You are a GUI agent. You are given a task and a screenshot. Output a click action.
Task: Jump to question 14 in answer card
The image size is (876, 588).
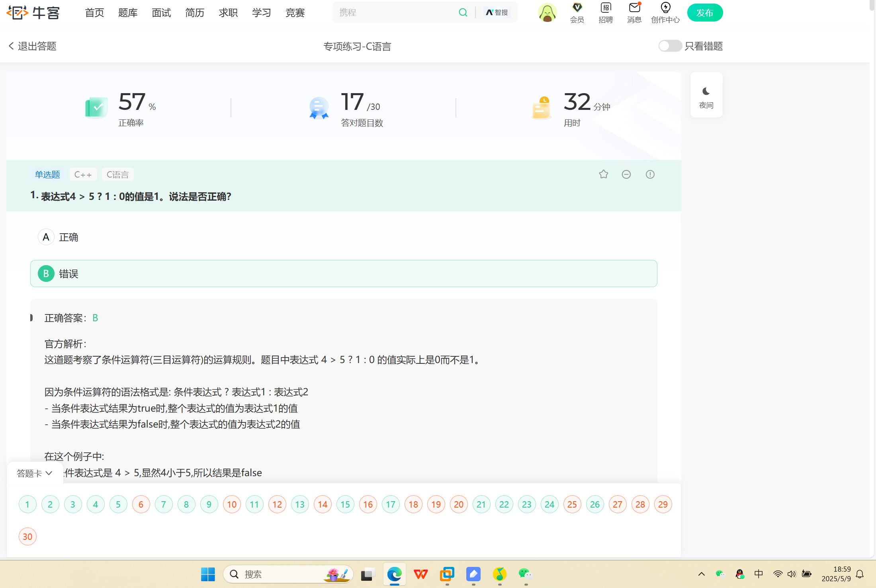click(323, 504)
